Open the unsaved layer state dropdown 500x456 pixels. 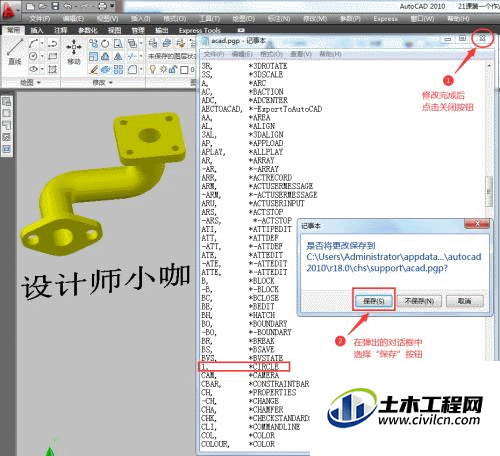coord(172,56)
